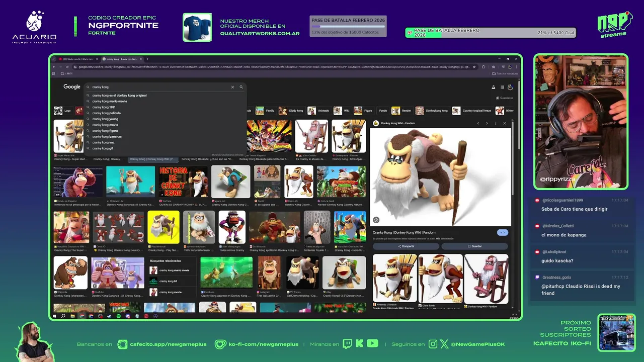Close the image preview panel
This screenshot has height=362, width=644.
click(x=505, y=123)
